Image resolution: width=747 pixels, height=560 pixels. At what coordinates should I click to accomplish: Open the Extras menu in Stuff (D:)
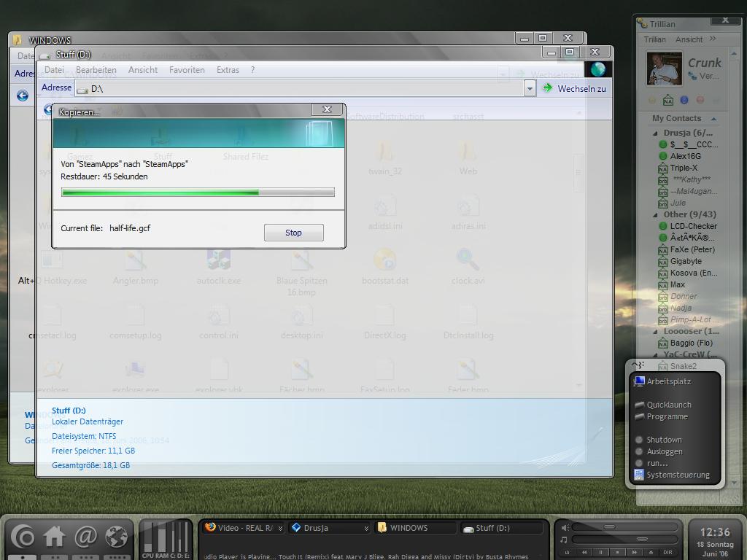(228, 70)
